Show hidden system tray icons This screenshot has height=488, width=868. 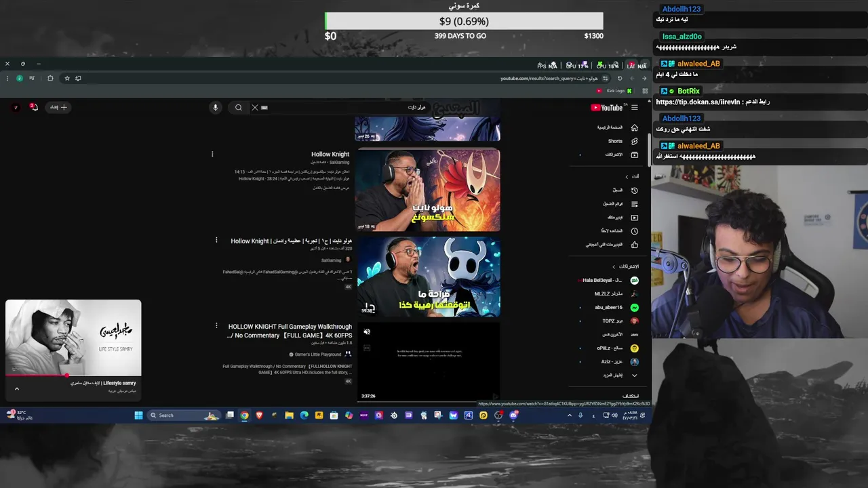coord(570,415)
